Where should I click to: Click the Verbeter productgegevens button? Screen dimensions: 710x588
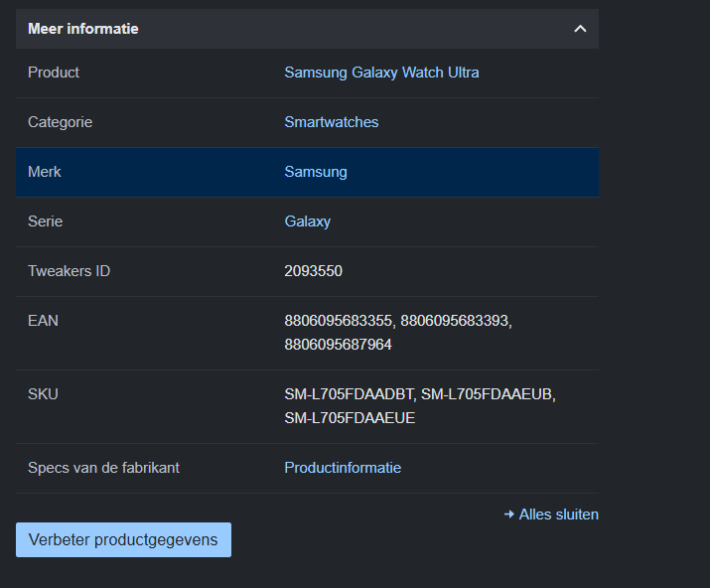tap(123, 540)
